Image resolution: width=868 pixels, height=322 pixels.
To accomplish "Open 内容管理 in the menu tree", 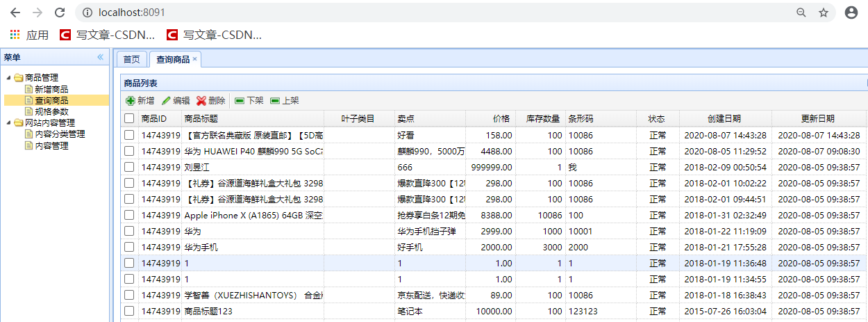I will point(51,146).
